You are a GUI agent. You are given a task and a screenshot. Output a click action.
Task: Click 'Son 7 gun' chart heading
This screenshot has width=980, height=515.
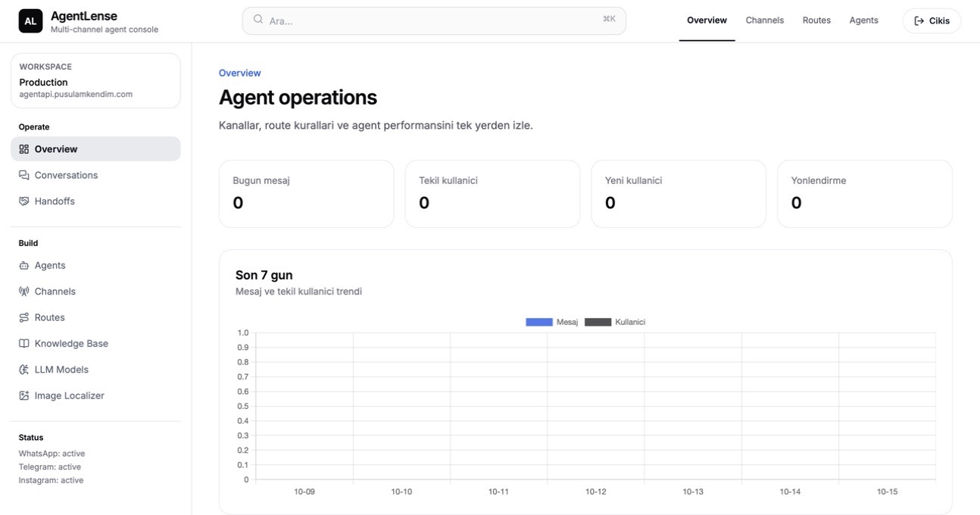point(264,275)
